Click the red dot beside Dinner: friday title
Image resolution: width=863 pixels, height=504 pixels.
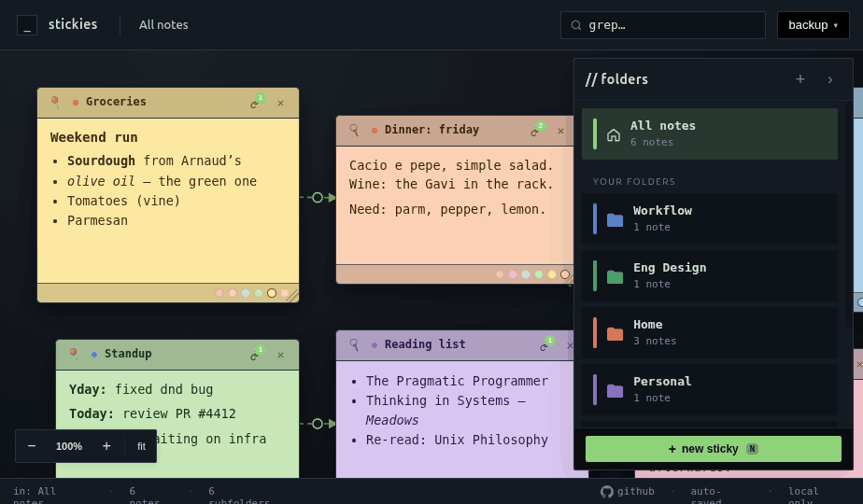pyautogui.click(x=375, y=131)
